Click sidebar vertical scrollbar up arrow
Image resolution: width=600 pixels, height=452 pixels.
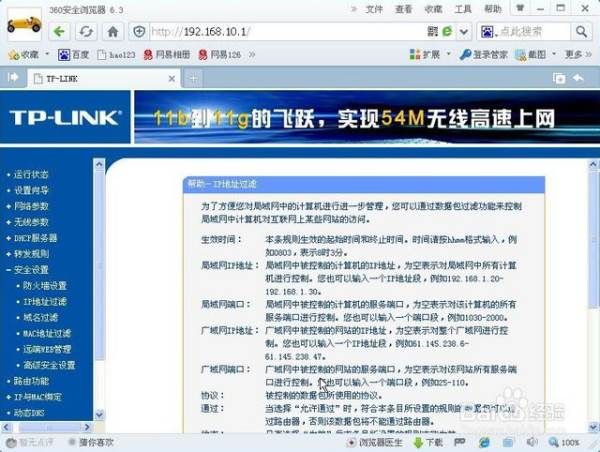[x=99, y=165]
